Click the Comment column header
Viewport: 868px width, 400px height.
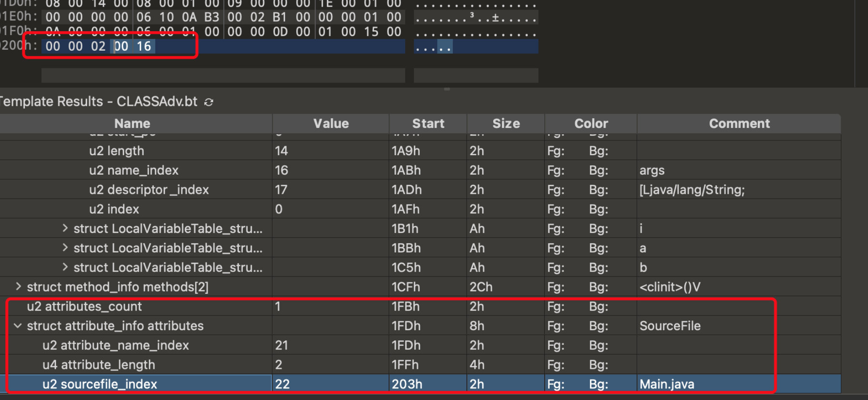(739, 124)
